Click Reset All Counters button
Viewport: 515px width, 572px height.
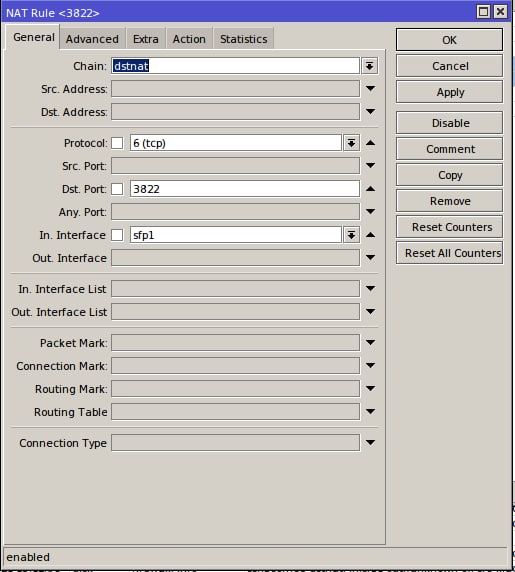coord(449,253)
